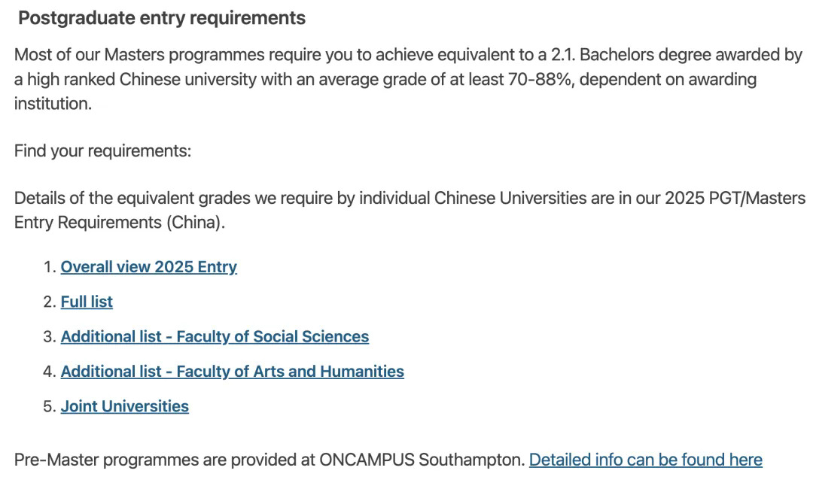Open Additional list for Faculty of Social Sciences

(215, 337)
